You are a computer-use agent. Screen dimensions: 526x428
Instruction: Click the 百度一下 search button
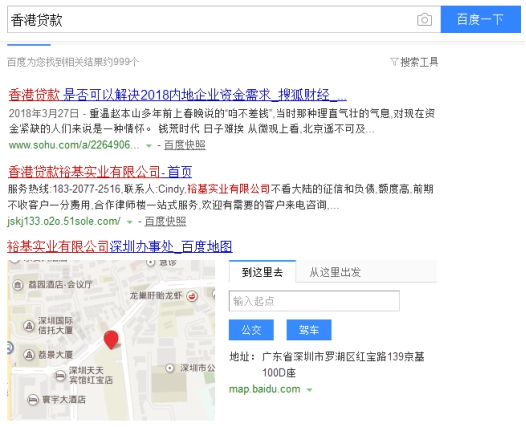click(480, 19)
